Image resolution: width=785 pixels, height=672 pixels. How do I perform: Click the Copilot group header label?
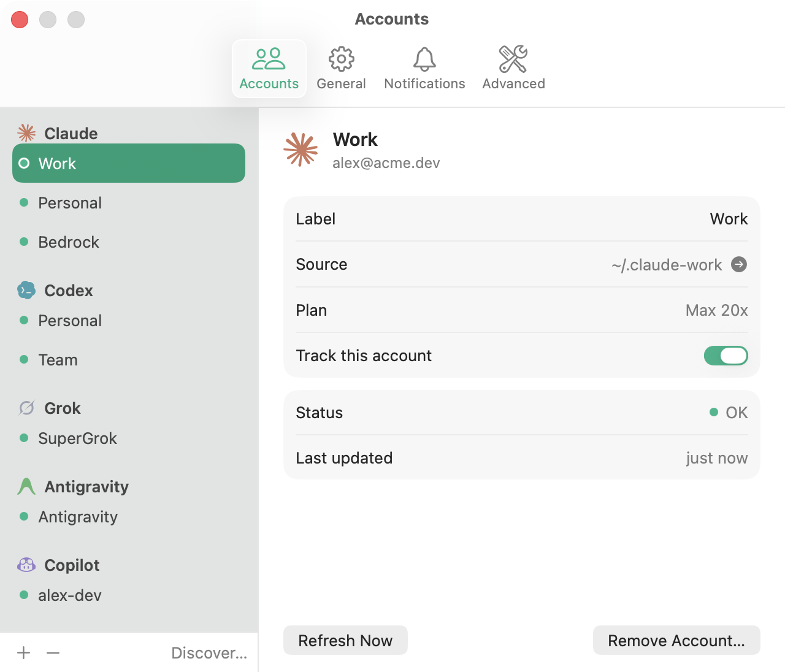(72, 565)
